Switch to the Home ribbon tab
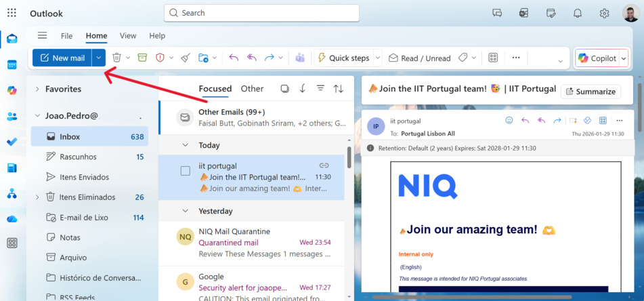644x301 pixels. 97,36
